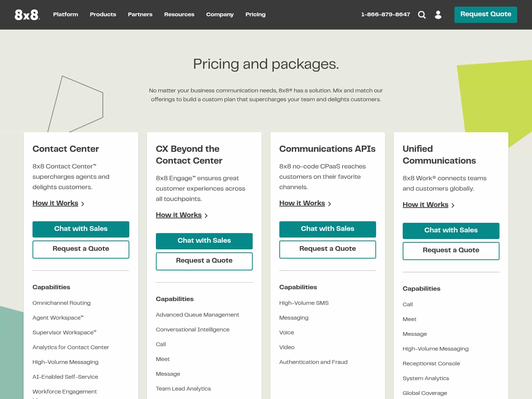Select High-Volume SMS under Communications APIs

(x=304, y=303)
